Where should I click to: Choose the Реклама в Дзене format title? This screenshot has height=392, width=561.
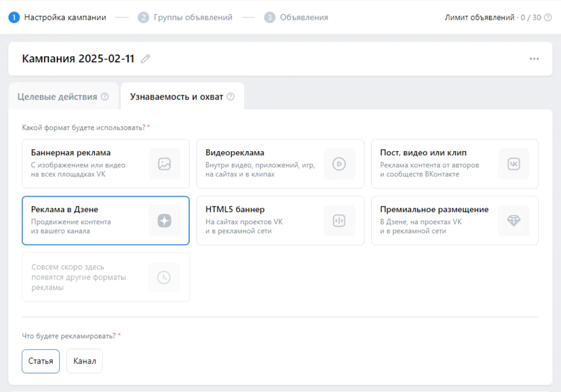(x=65, y=210)
